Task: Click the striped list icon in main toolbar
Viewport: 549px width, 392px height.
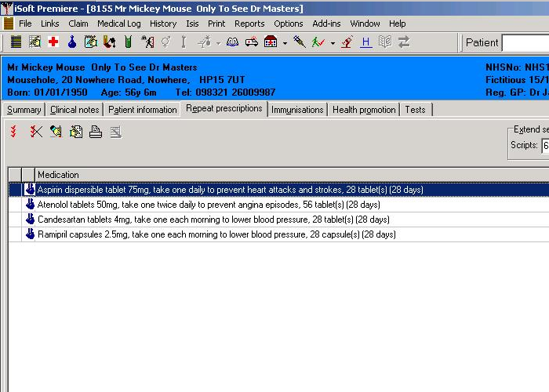Action: [16, 42]
